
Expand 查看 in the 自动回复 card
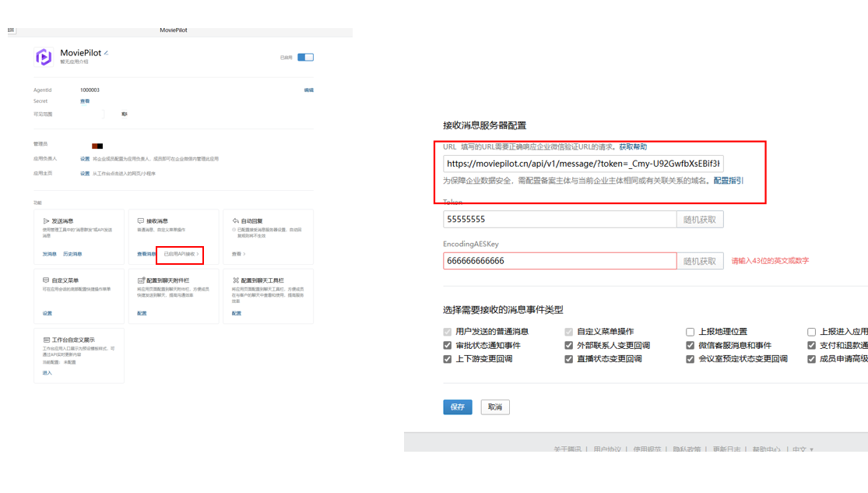point(238,254)
